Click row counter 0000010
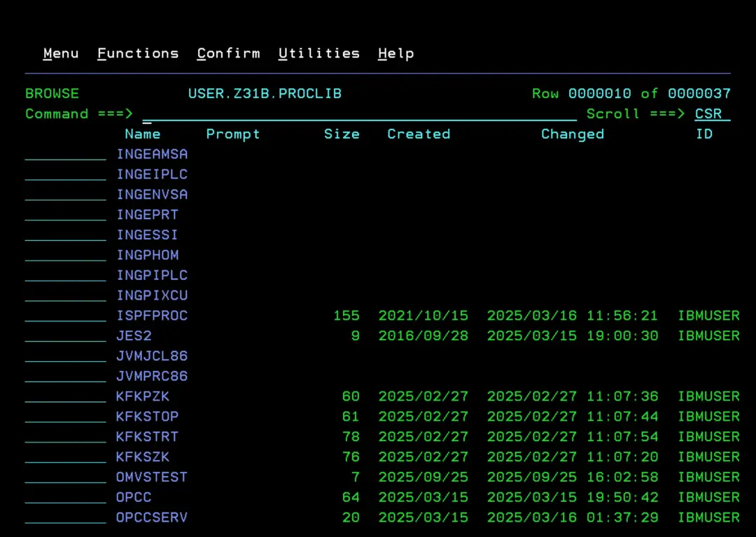Viewport: 756px width, 537px height. [x=600, y=94]
